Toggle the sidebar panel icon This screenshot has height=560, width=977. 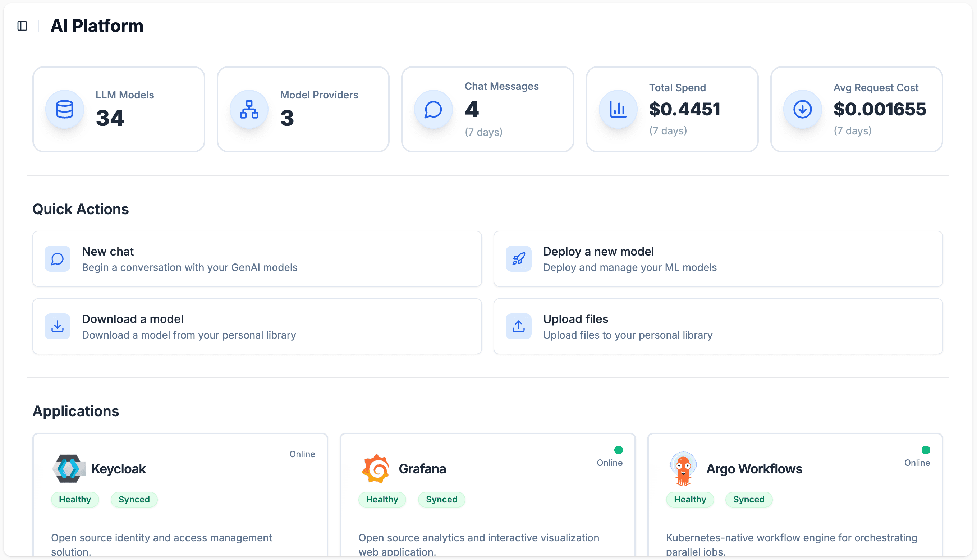tap(22, 26)
